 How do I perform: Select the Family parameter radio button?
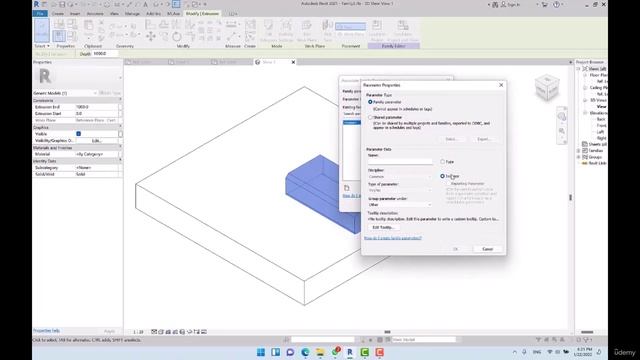(370, 102)
